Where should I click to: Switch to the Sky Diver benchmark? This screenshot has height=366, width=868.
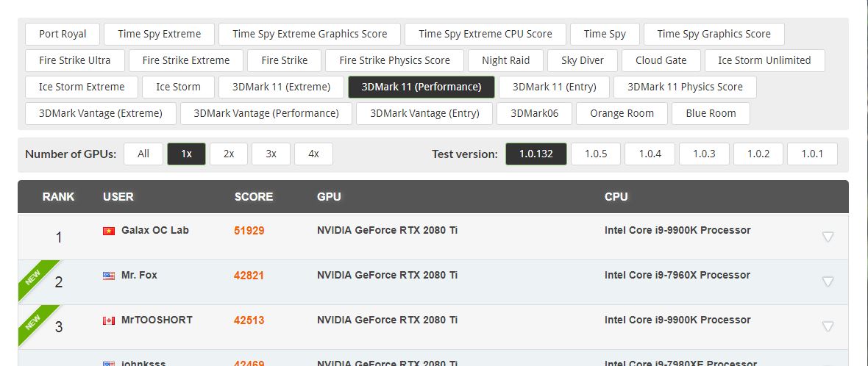point(583,60)
